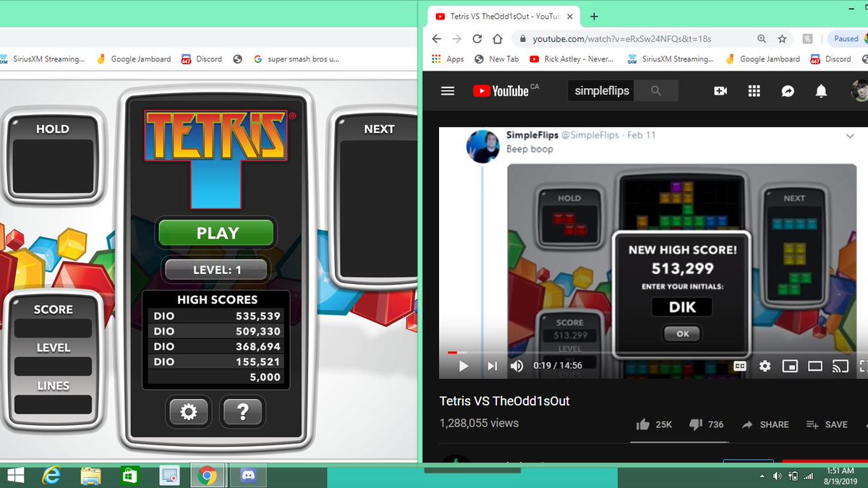Switch to Chrome in taskbar
This screenshot has height=488, width=868.
click(207, 476)
